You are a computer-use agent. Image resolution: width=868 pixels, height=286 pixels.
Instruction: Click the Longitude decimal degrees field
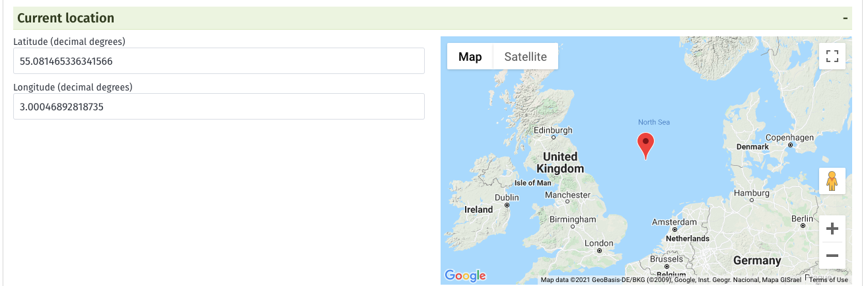click(219, 106)
